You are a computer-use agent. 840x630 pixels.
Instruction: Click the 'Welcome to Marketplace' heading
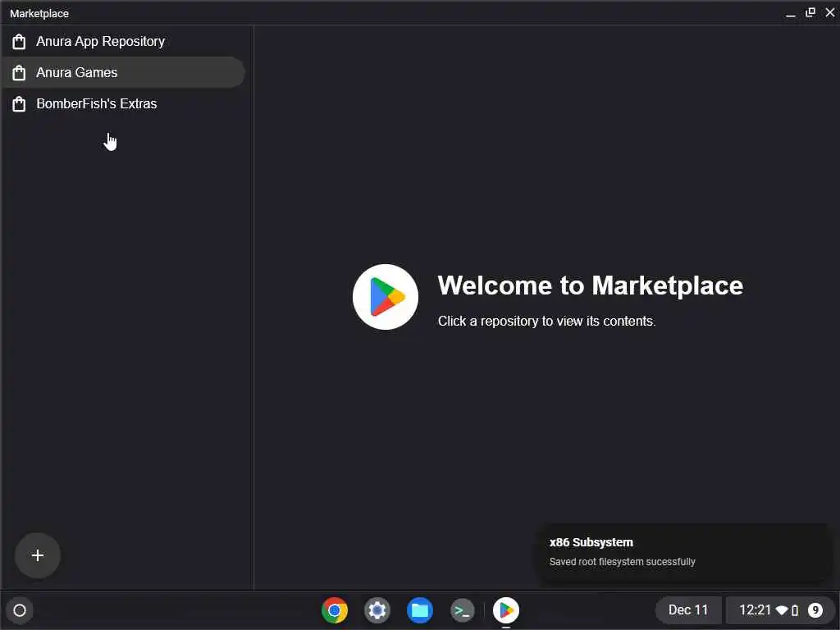click(591, 285)
